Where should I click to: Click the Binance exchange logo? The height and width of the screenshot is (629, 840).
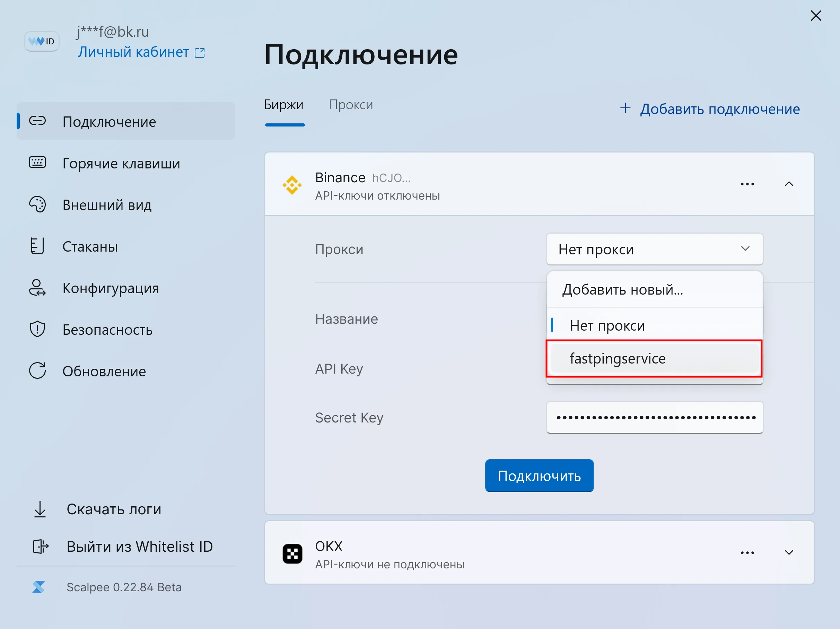(x=292, y=185)
